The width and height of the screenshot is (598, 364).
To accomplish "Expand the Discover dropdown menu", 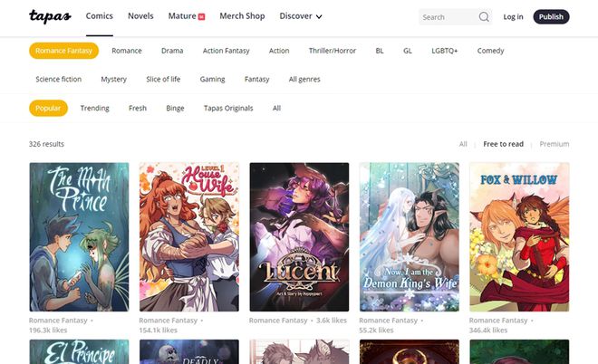I will [x=301, y=16].
